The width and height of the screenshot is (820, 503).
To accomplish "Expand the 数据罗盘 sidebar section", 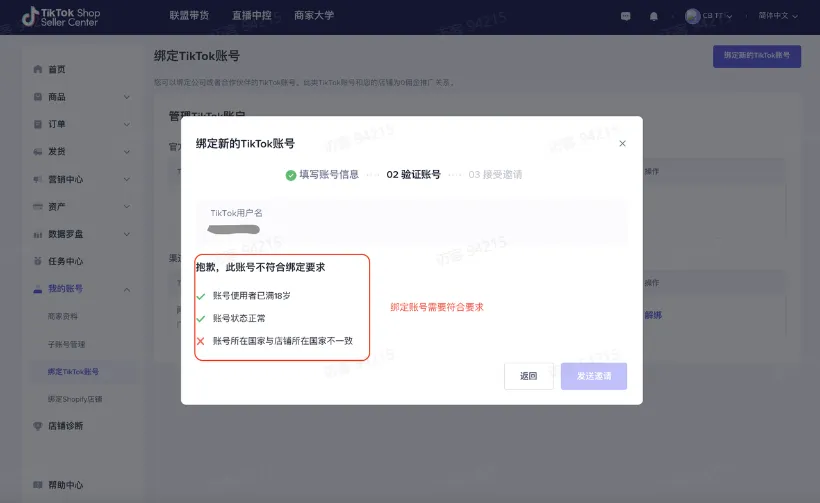I will (x=127, y=234).
